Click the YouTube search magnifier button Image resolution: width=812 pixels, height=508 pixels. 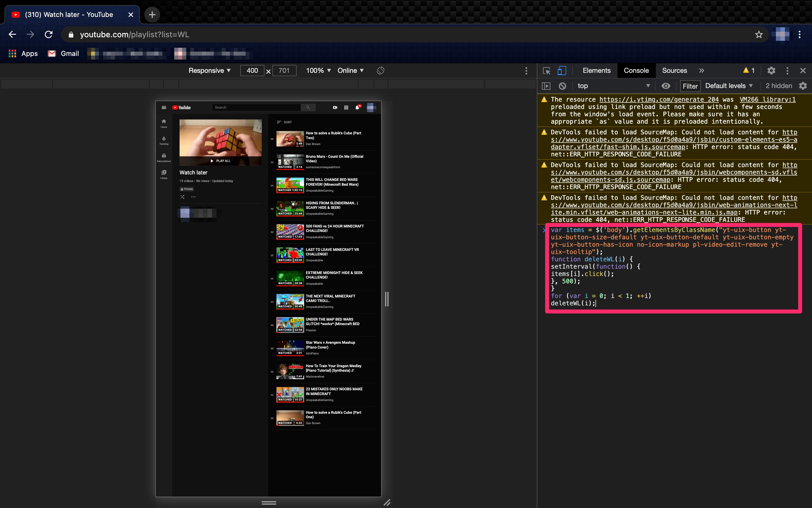(308, 108)
